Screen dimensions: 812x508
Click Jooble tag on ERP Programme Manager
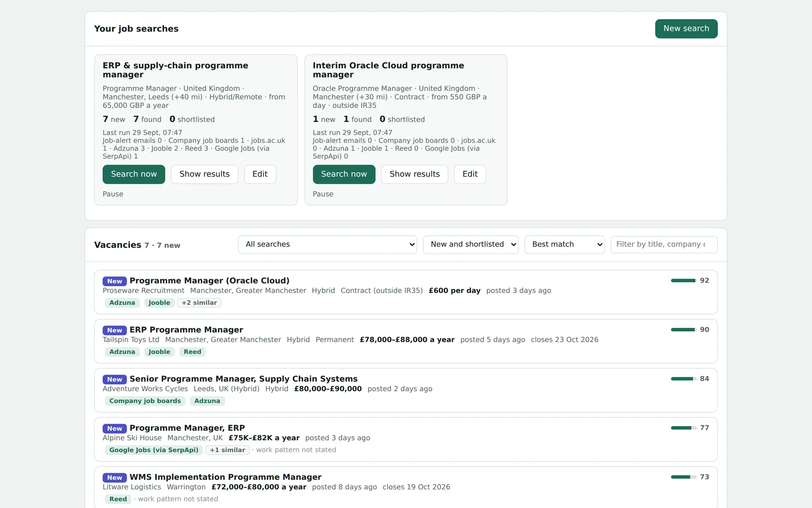pos(159,352)
